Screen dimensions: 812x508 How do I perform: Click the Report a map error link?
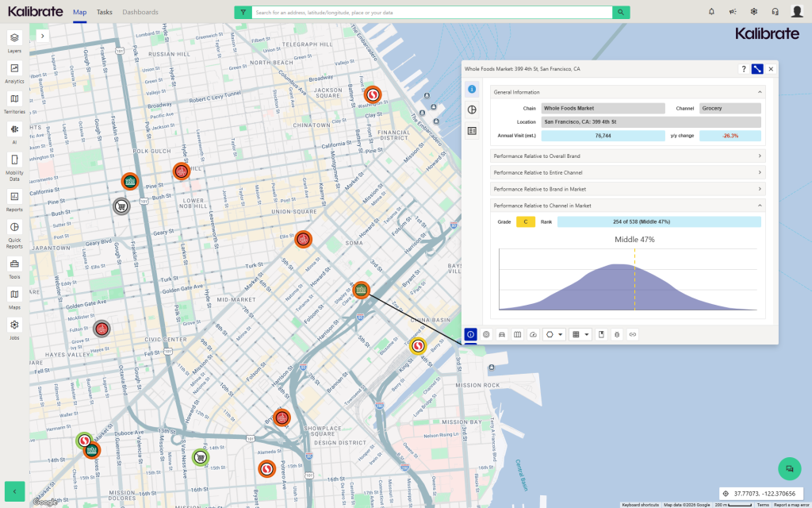click(x=791, y=505)
